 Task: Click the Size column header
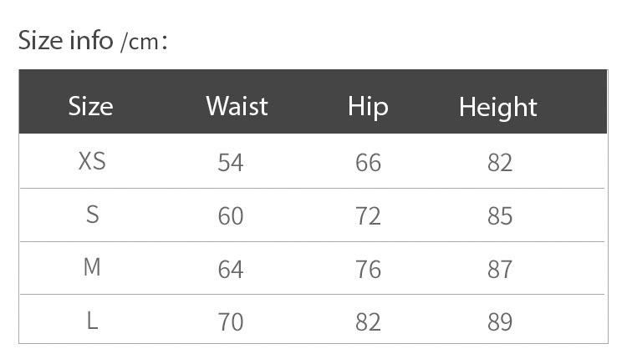91,107
